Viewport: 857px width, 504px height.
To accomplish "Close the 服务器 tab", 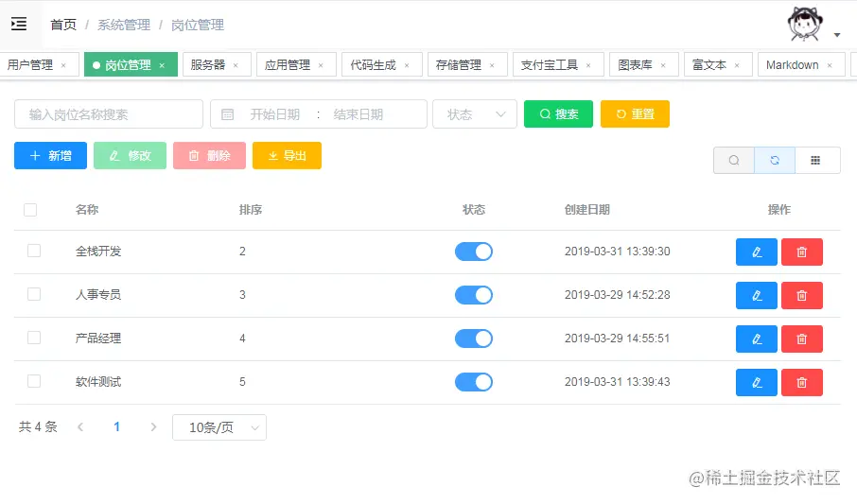I will (236, 65).
